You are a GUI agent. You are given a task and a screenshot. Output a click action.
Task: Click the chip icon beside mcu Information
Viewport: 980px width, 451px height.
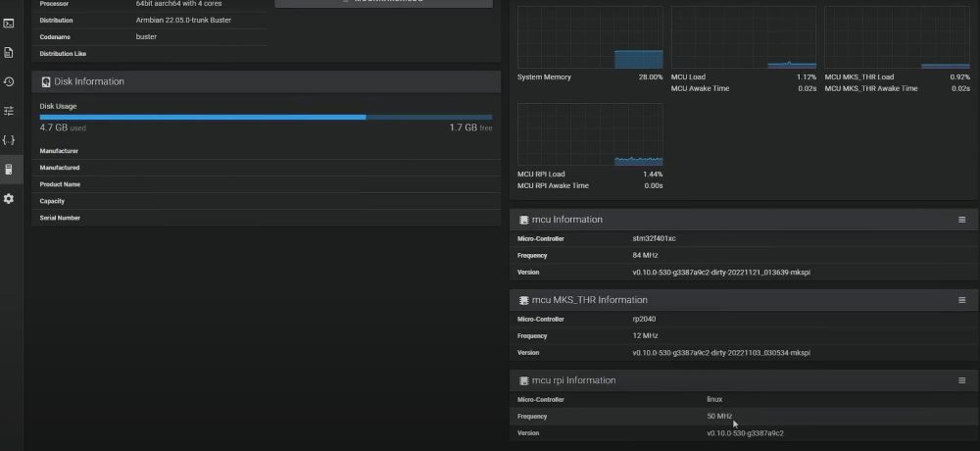click(x=523, y=221)
